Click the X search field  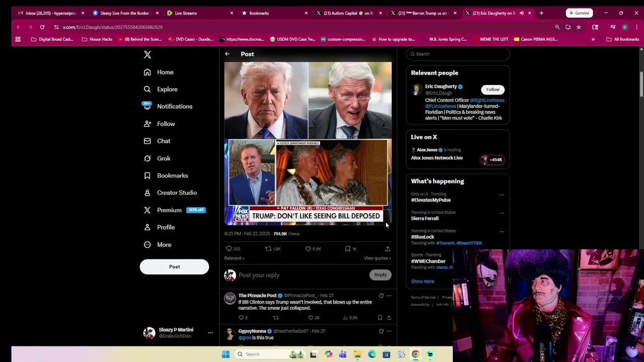(458, 54)
